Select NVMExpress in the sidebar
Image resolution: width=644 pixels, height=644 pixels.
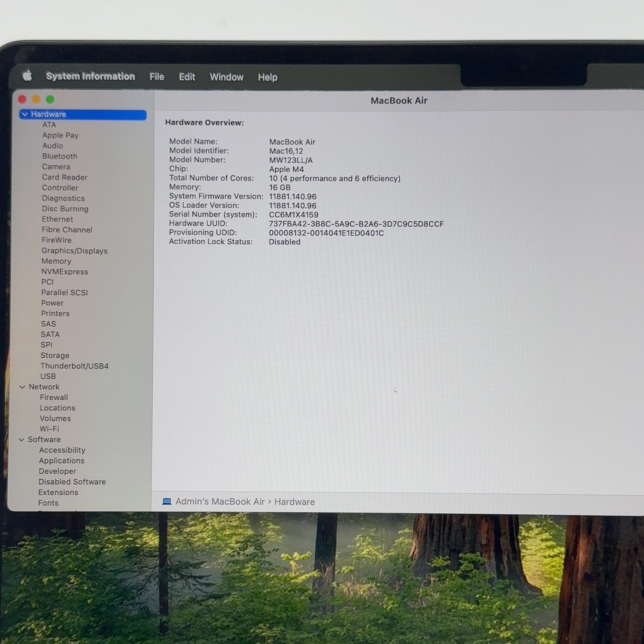click(x=65, y=272)
